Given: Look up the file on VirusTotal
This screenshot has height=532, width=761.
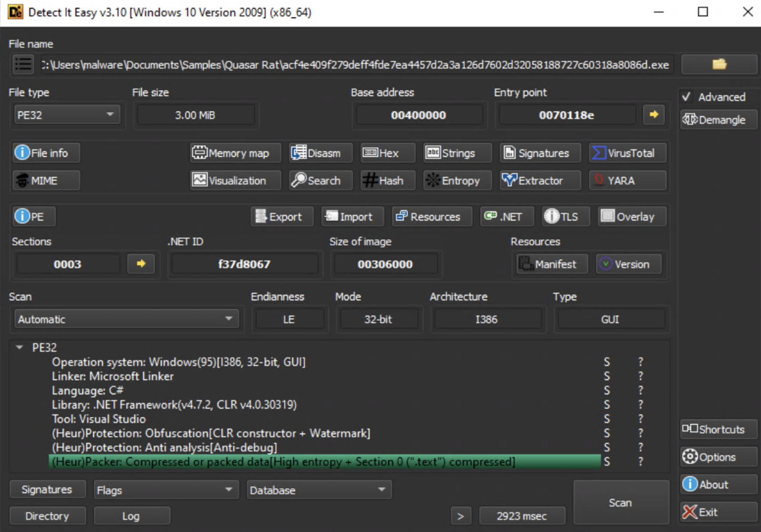Looking at the screenshot, I should tap(628, 153).
